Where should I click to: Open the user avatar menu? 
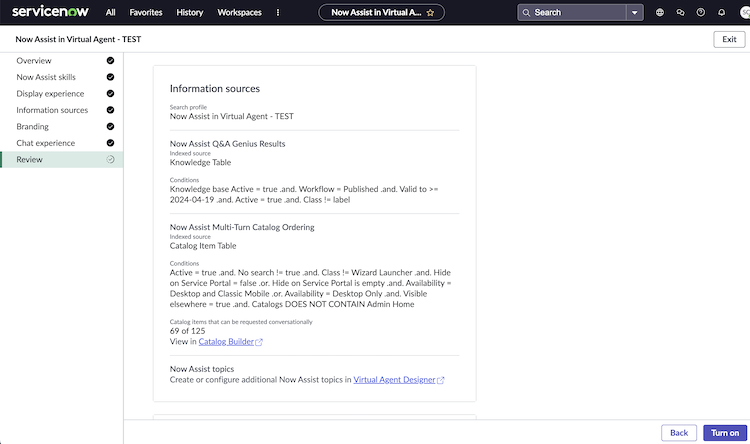tap(744, 13)
